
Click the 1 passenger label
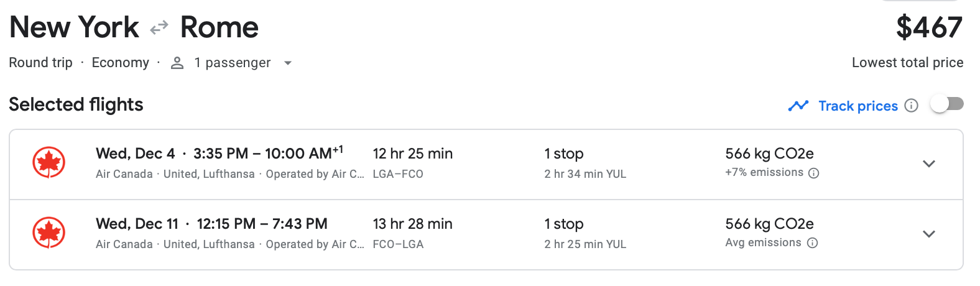pyautogui.click(x=232, y=63)
